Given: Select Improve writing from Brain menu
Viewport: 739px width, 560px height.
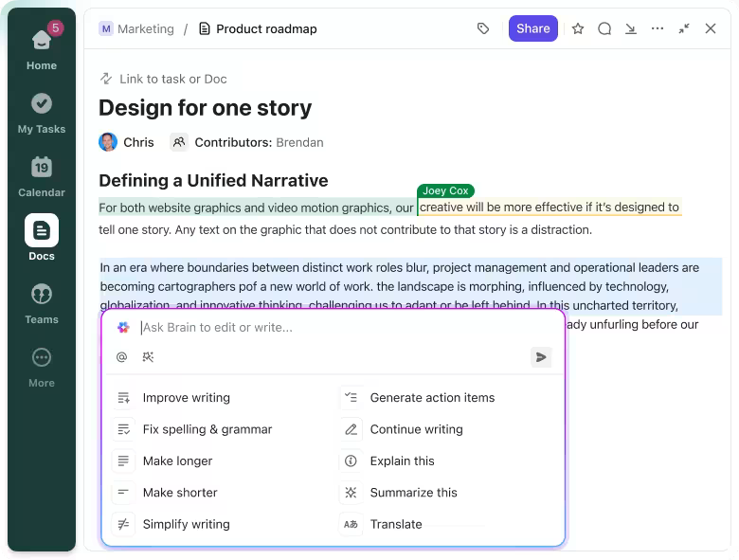Looking at the screenshot, I should [186, 398].
